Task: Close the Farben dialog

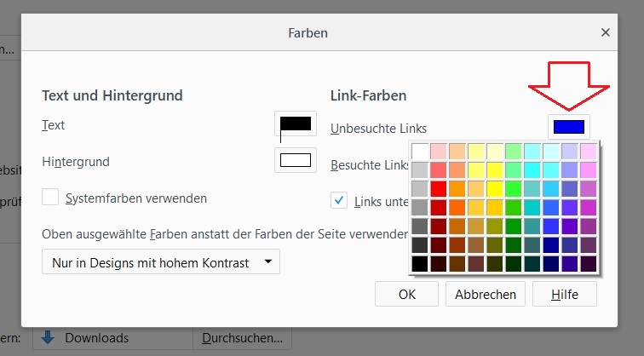Action: click(x=606, y=32)
